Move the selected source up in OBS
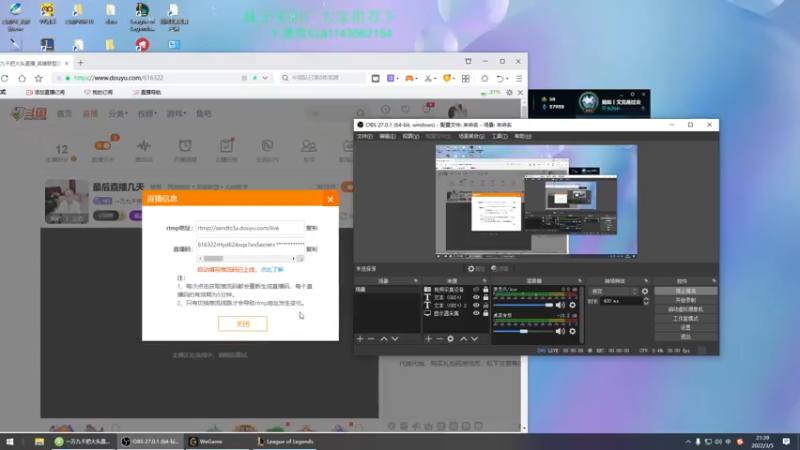 tap(463, 339)
